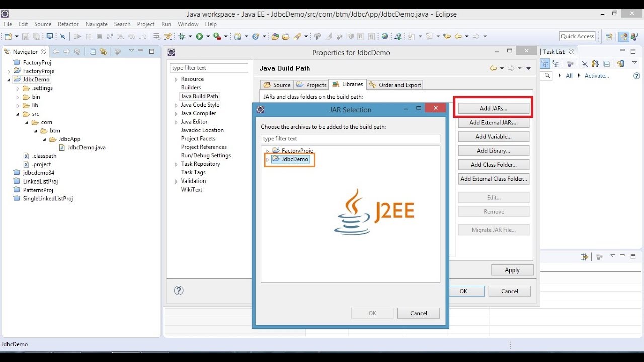Open the Window menu
Screen dimensions: 644x362
[x=188, y=24]
